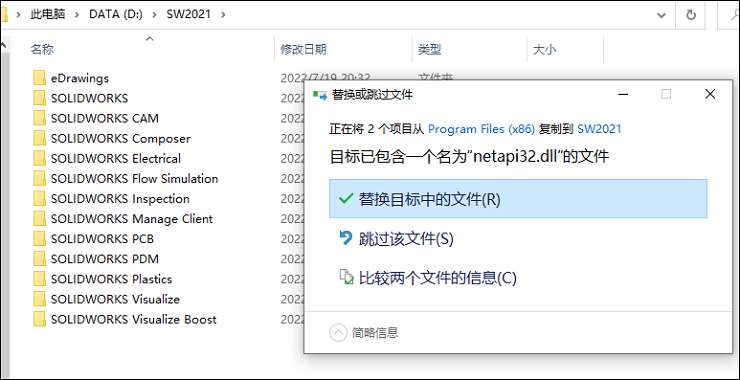Click the SOLIDWORKS Flow Simulation folder icon
The height and width of the screenshot is (380, 740).
coord(39,178)
